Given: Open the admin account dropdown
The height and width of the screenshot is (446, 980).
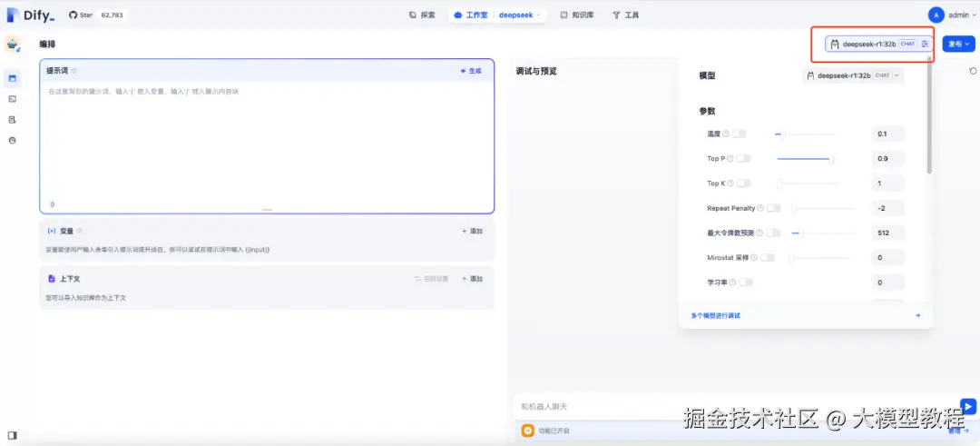Looking at the screenshot, I should [962, 15].
